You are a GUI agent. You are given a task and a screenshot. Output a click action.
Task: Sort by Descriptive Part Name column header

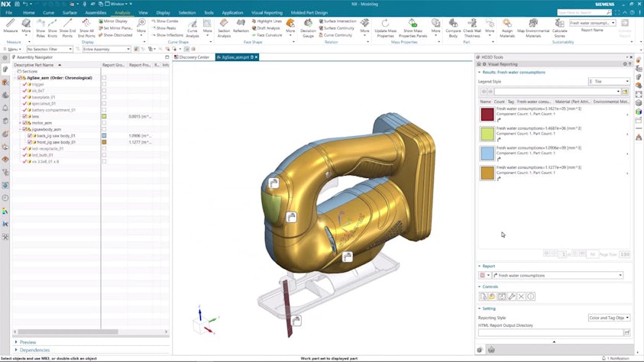point(57,65)
